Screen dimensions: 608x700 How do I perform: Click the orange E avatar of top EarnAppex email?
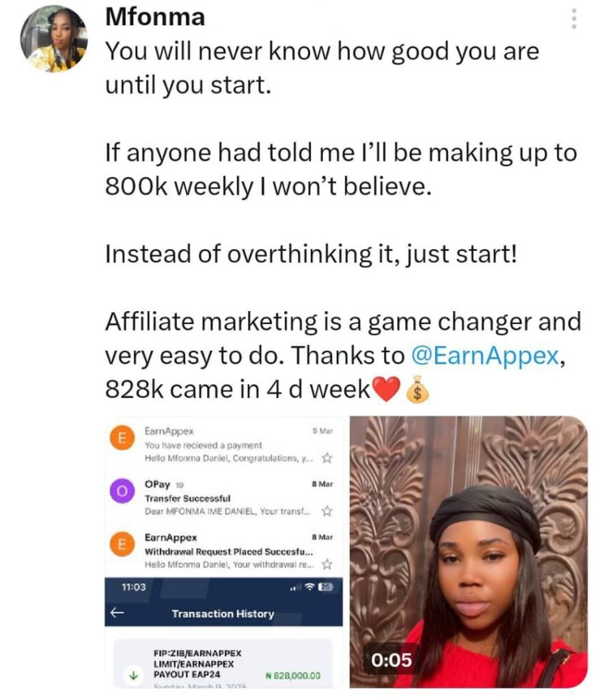122,438
